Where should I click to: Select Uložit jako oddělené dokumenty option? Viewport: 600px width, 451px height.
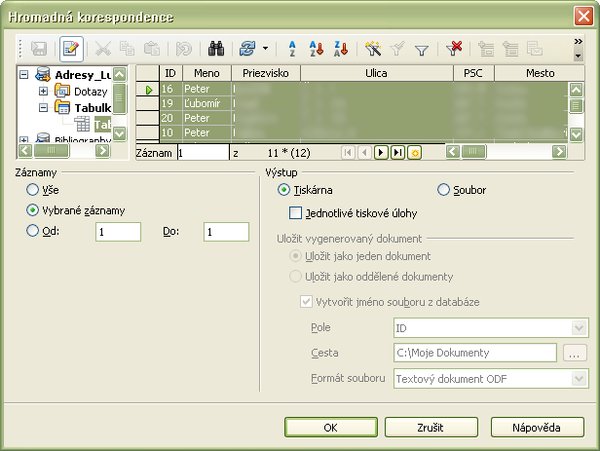click(295, 276)
